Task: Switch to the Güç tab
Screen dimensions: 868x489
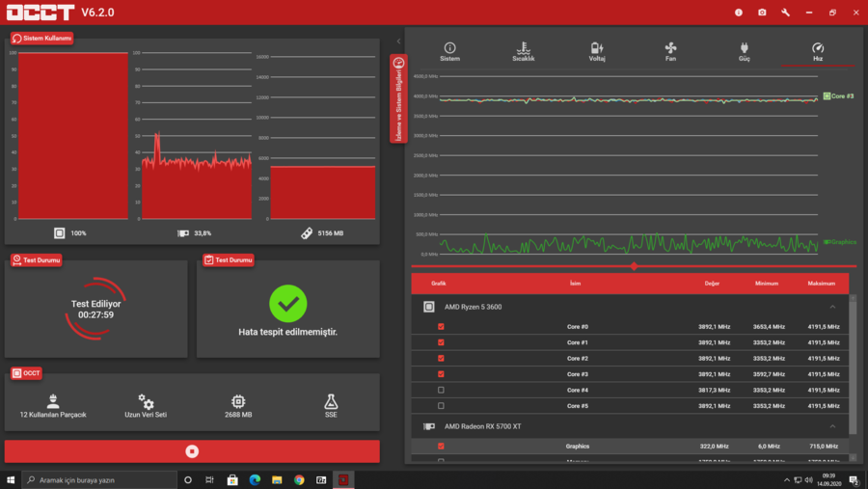Action: pyautogui.click(x=744, y=52)
